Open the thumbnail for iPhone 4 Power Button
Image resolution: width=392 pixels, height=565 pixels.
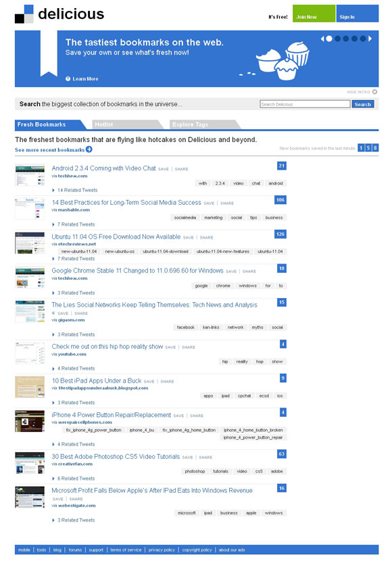[30, 421]
